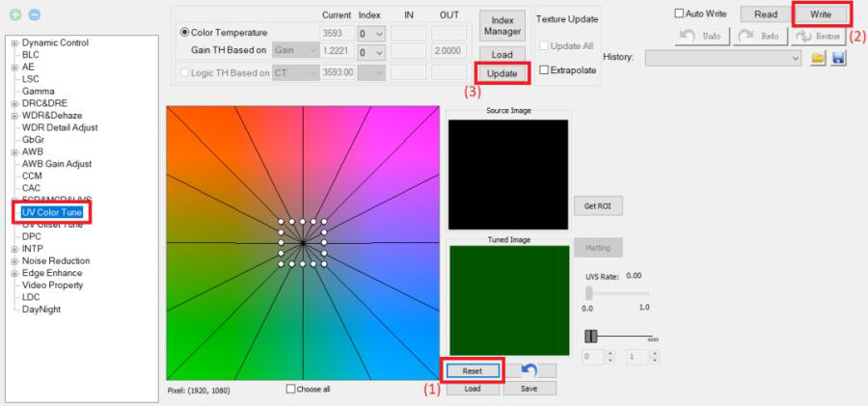This screenshot has height=406, width=868.
Task: Select the Logic TH Based on radio
Action: 185,72
